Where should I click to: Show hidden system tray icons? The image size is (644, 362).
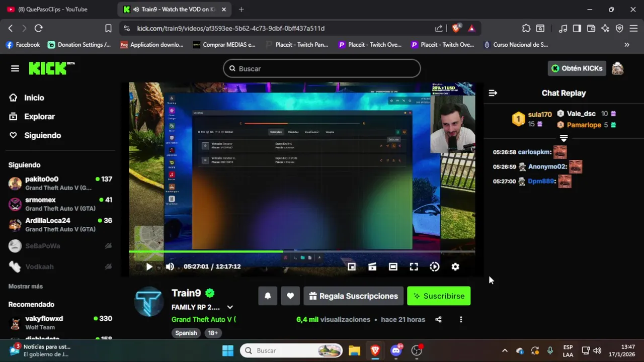505,350
